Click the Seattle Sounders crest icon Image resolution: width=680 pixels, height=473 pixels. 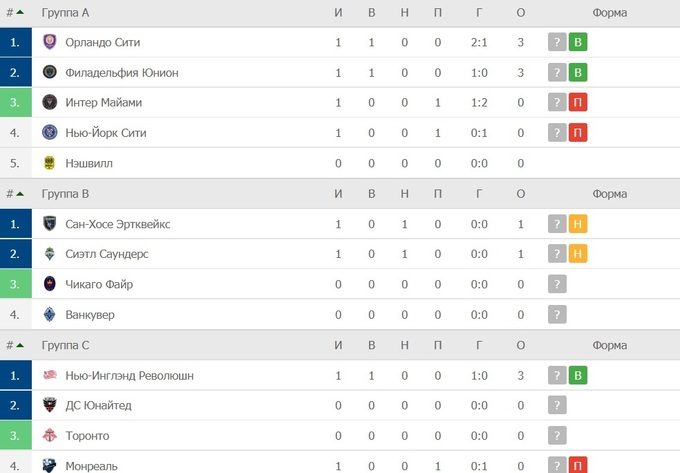[49, 254]
